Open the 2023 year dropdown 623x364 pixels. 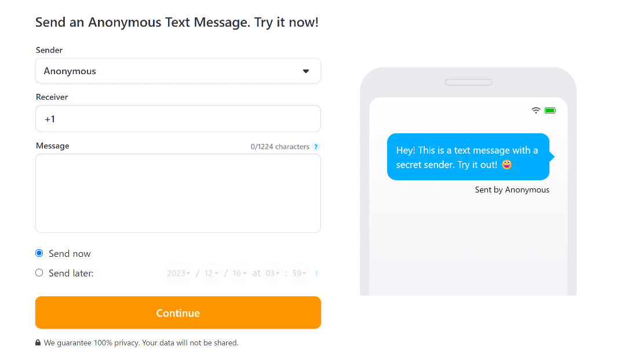point(178,272)
